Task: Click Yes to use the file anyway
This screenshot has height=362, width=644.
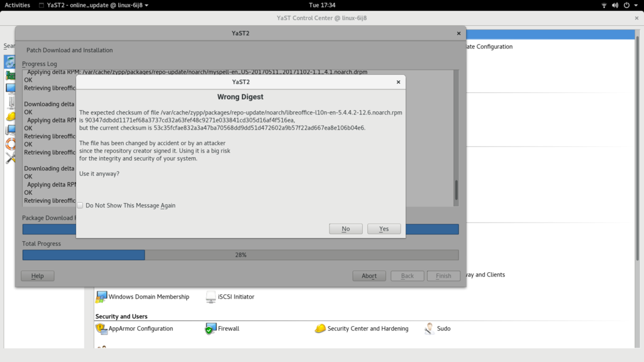Action: pos(384,229)
